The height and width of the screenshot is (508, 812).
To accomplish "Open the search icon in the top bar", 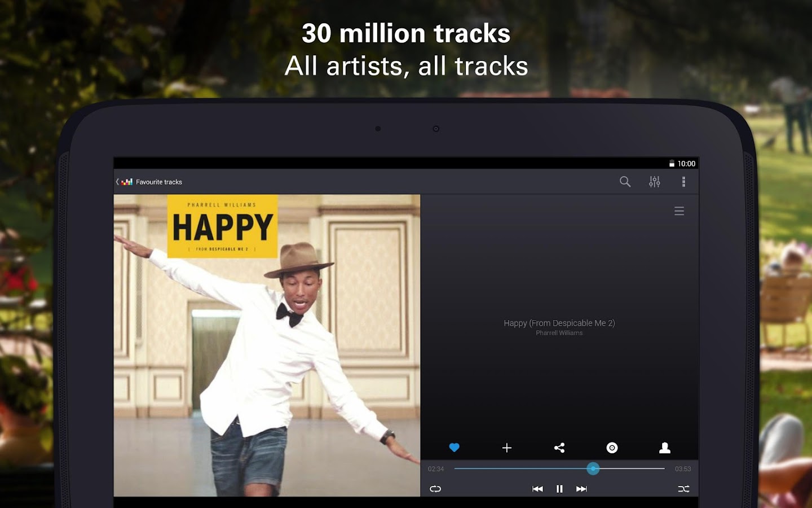I will [x=625, y=182].
